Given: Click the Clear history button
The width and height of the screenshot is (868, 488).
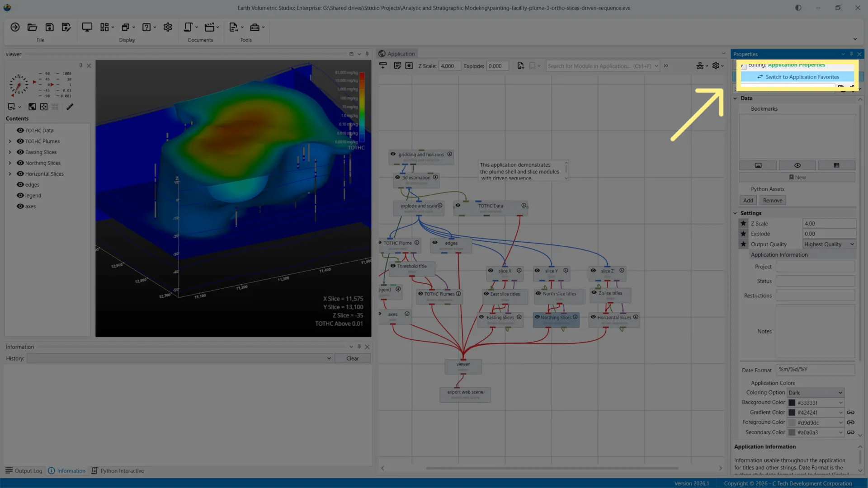Looking at the screenshot, I should point(353,358).
